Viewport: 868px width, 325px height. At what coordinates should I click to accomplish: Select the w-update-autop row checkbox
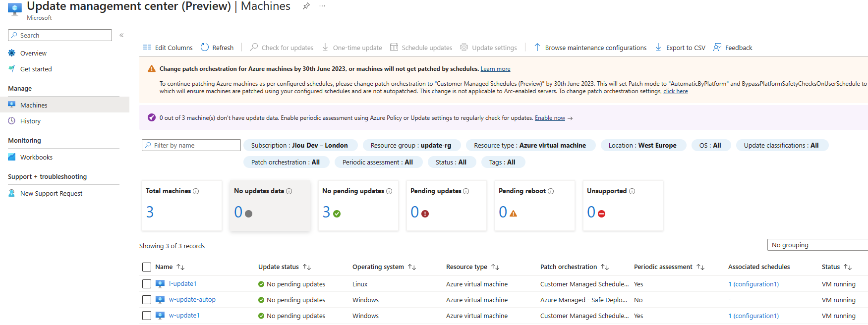pyautogui.click(x=147, y=300)
